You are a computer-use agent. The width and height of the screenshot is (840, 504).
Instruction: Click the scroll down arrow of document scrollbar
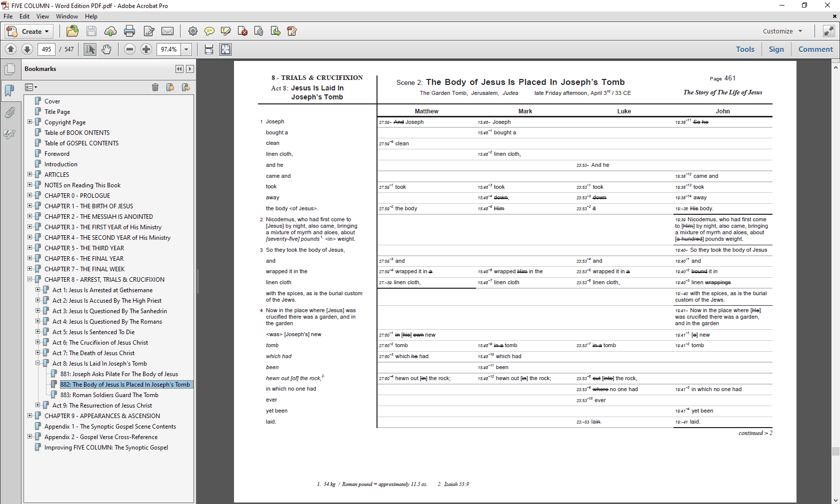coord(835,500)
